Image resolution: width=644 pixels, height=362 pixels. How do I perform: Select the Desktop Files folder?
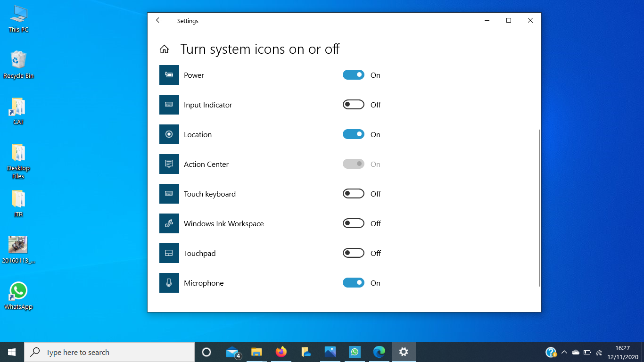click(x=18, y=161)
